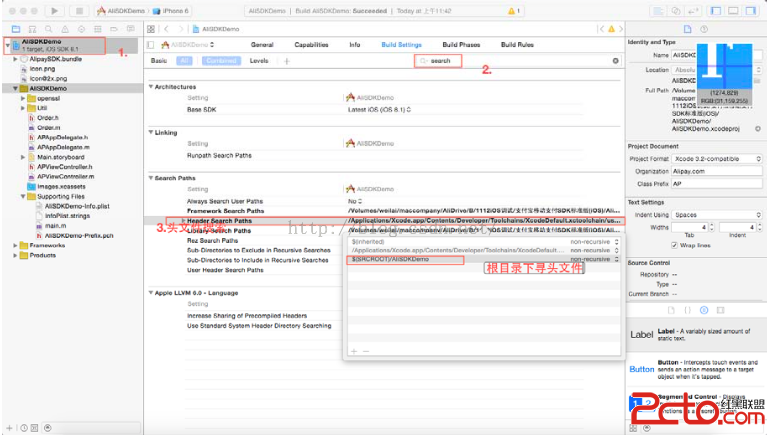The width and height of the screenshot is (768, 435).
Task: Open the Indent Using dropdown
Action: point(714,214)
